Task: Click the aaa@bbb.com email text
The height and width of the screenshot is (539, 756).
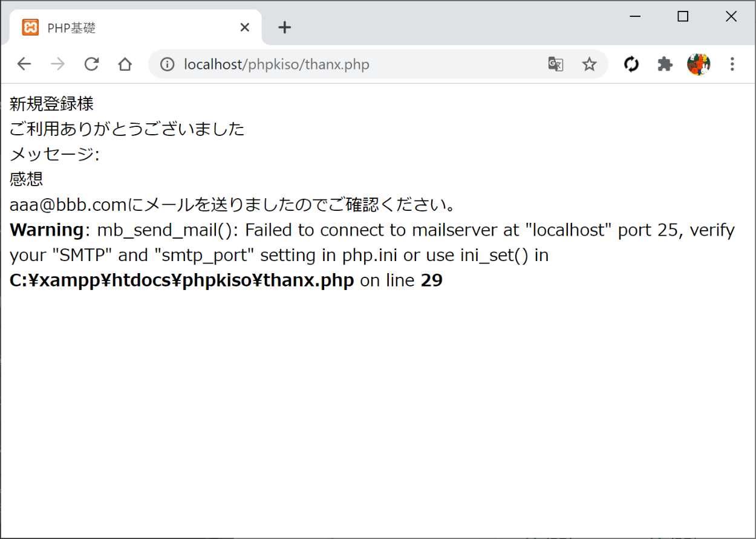Action: click(68, 205)
